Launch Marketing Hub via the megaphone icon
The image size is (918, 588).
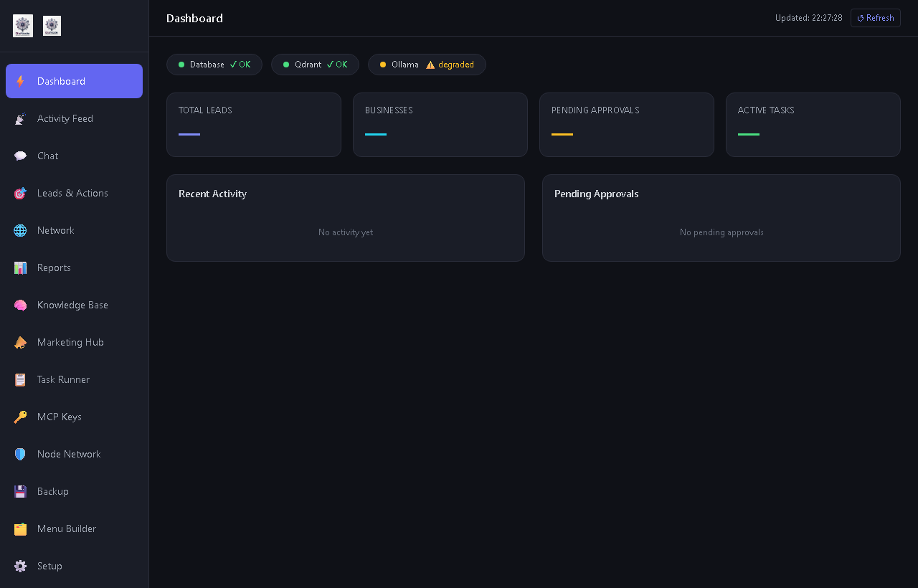coord(21,342)
